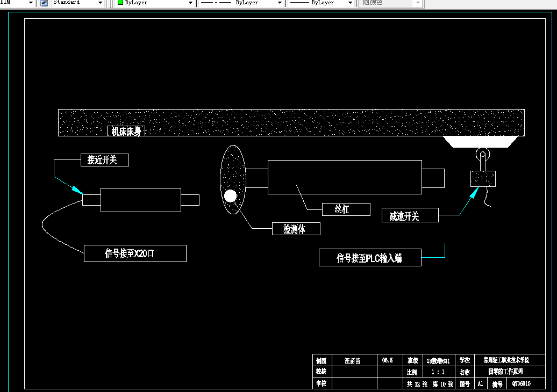This screenshot has width=557, height=392.
Task: Click the text style icon beside Standard
Action: click(44, 3)
